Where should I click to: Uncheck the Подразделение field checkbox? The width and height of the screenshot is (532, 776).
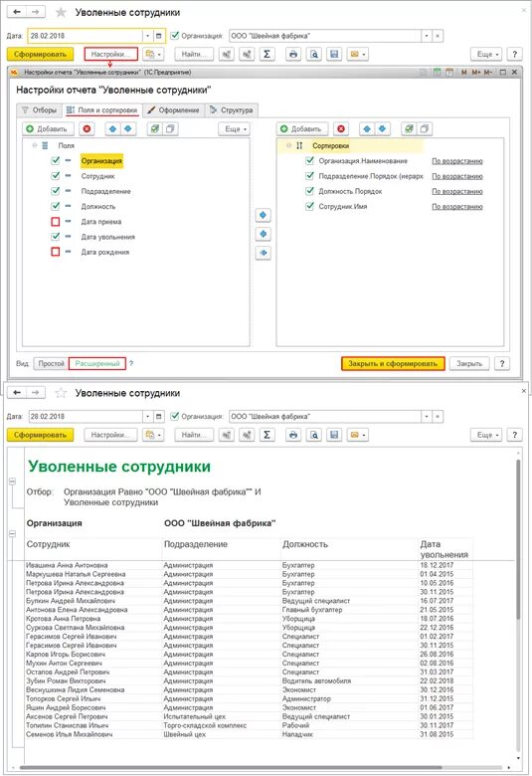click(x=56, y=191)
